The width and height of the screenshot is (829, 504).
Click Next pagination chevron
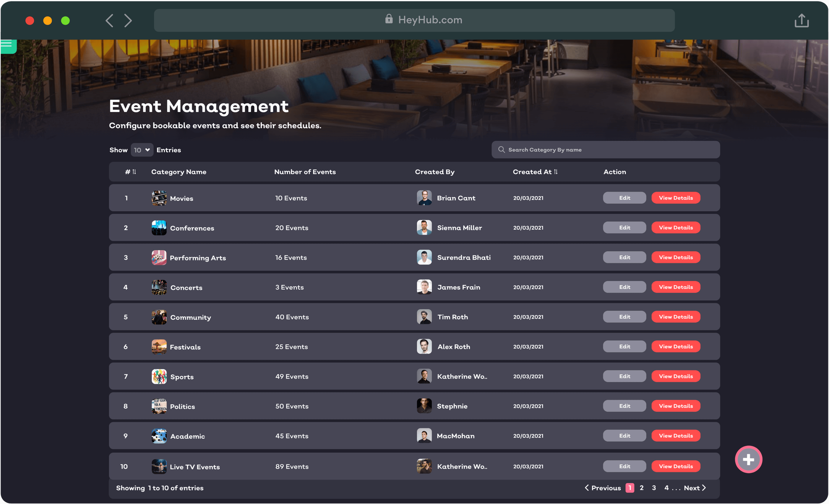[703, 487]
